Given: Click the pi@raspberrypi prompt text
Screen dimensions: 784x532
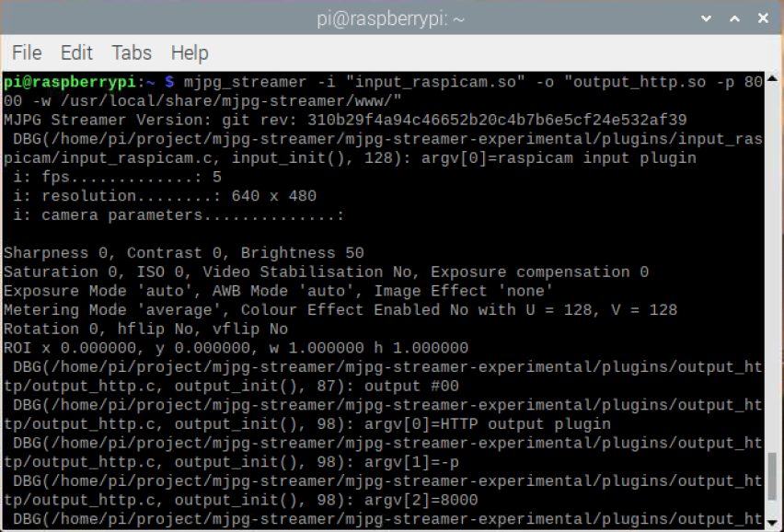Looking at the screenshot, I should pos(70,82).
